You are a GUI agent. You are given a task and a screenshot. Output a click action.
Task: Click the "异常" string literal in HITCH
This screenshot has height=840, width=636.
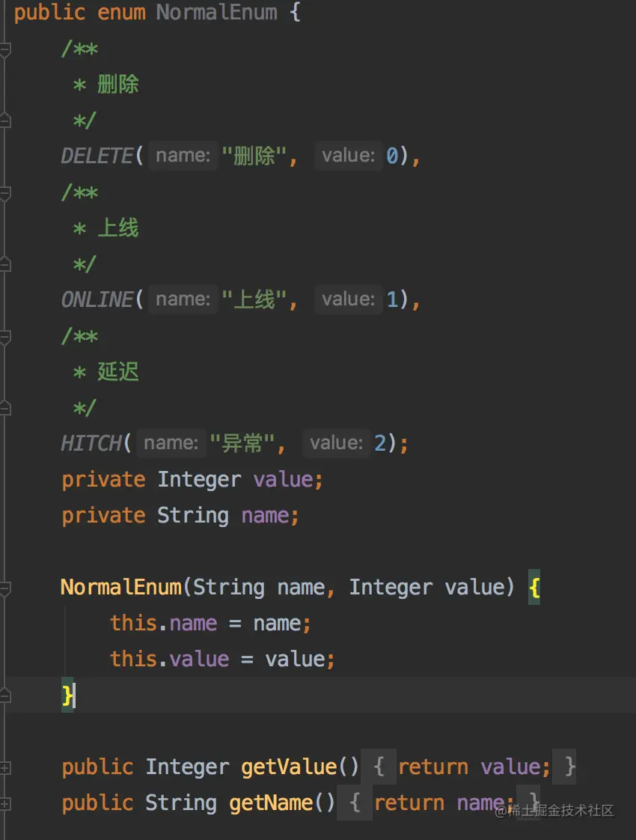click(x=242, y=443)
